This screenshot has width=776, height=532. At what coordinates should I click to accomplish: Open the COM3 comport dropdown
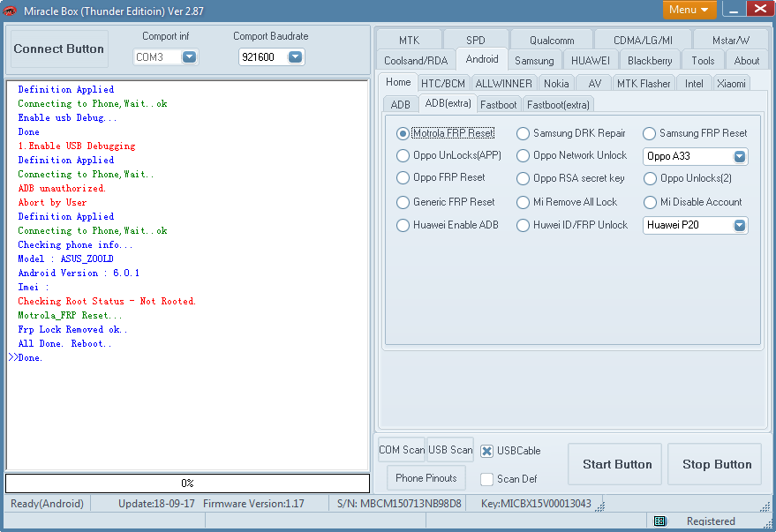coord(189,57)
